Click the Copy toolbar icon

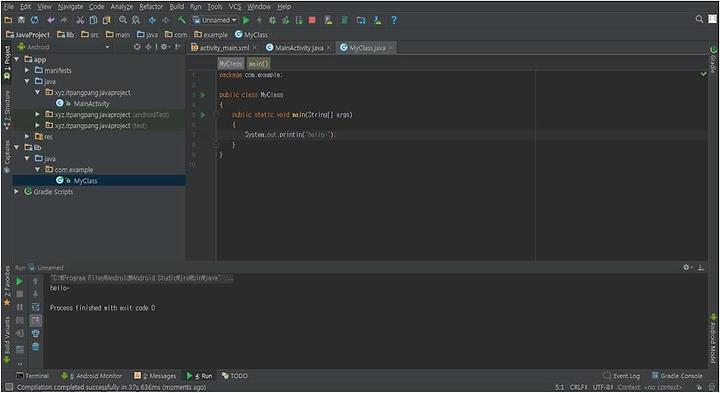[x=93, y=20]
